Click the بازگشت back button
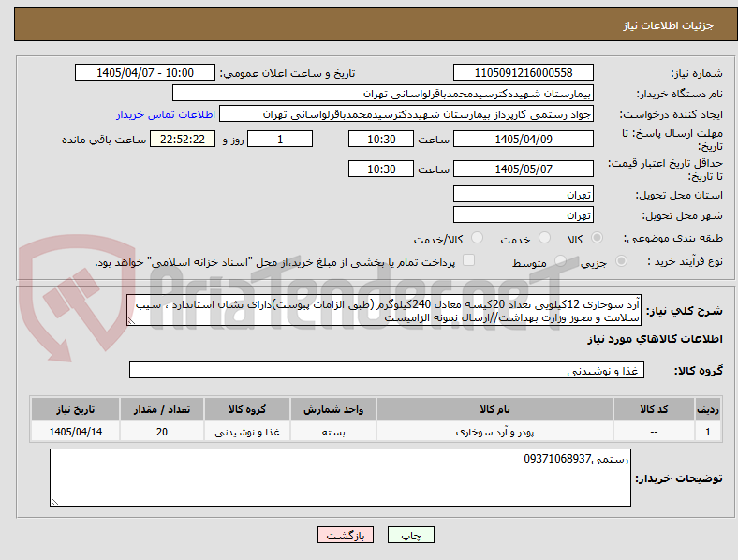This screenshot has width=738, height=560. coord(346,535)
